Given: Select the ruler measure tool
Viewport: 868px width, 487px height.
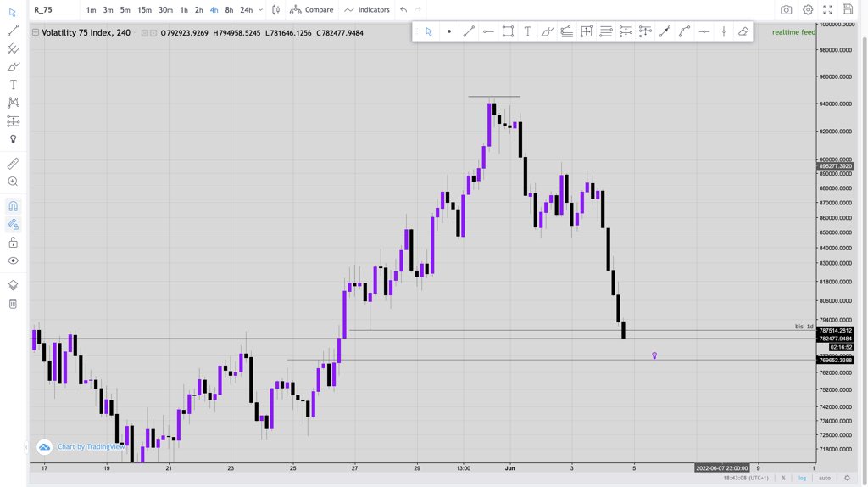Looking at the screenshot, I should [13, 164].
